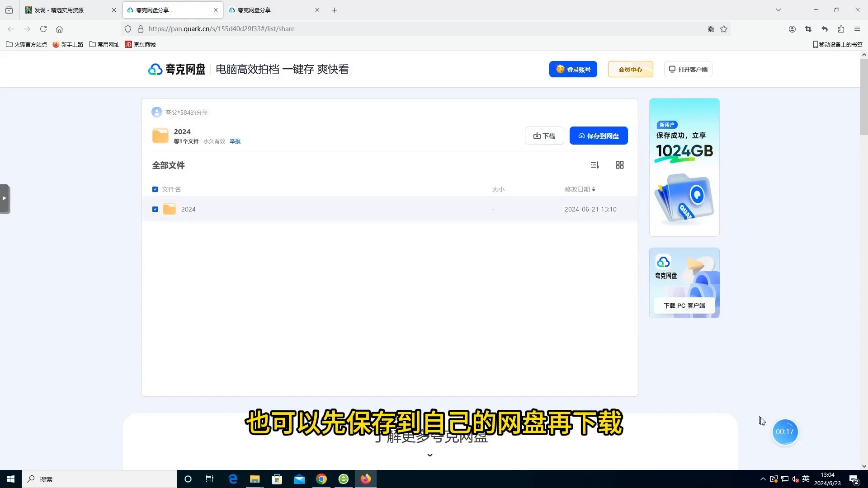
Task: Click the page vertical scrollbar thumb
Action: [864, 97]
